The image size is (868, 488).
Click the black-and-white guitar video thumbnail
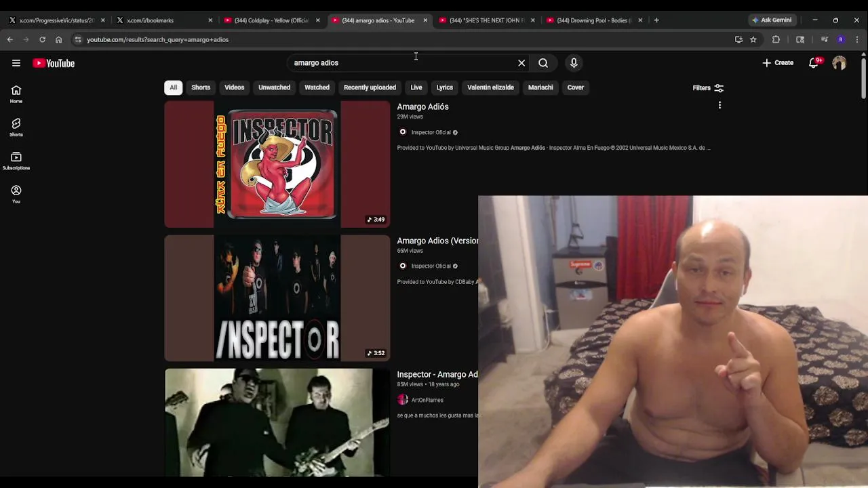(277, 423)
